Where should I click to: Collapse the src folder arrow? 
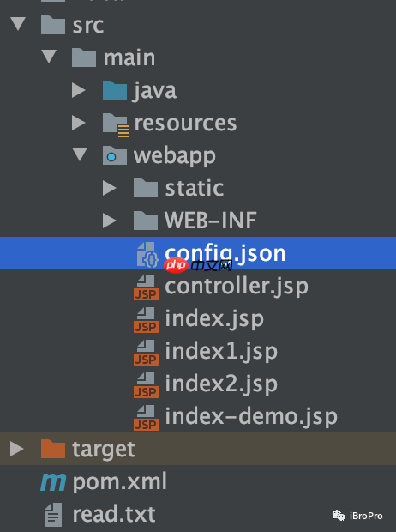pyautogui.click(x=18, y=24)
